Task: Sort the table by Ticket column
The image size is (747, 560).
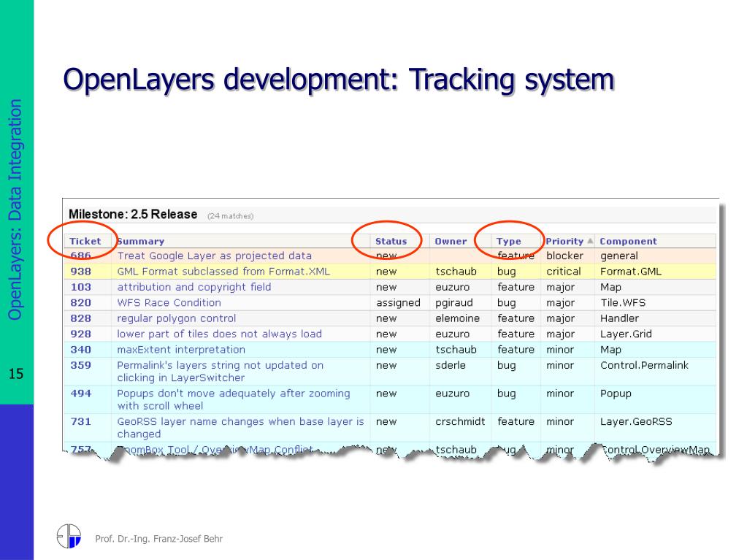Action: [85, 242]
